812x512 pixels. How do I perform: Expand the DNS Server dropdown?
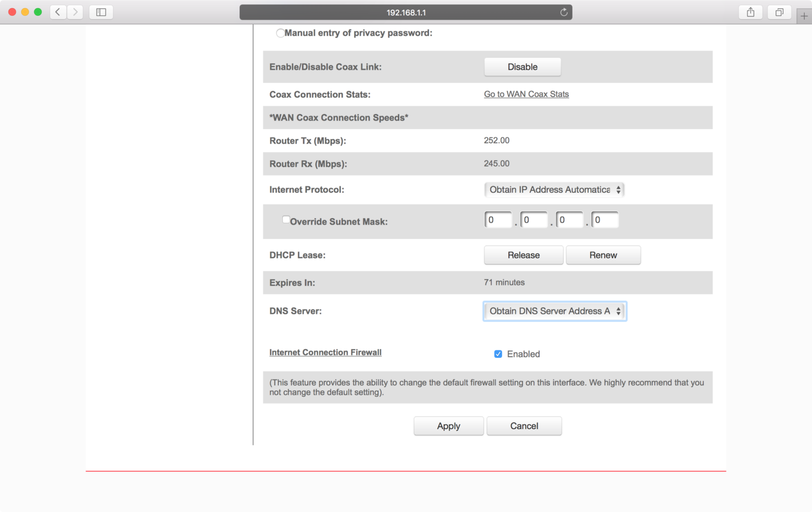point(555,311)
